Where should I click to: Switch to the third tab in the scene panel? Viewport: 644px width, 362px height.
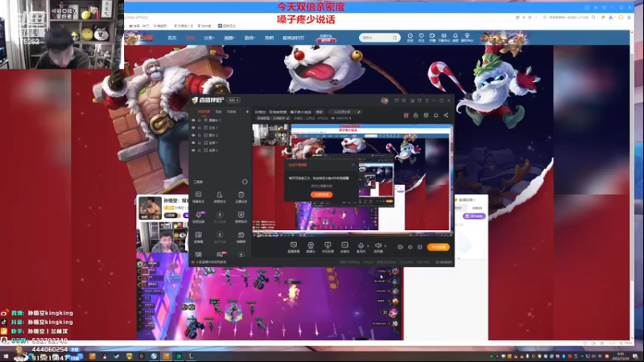232,112
